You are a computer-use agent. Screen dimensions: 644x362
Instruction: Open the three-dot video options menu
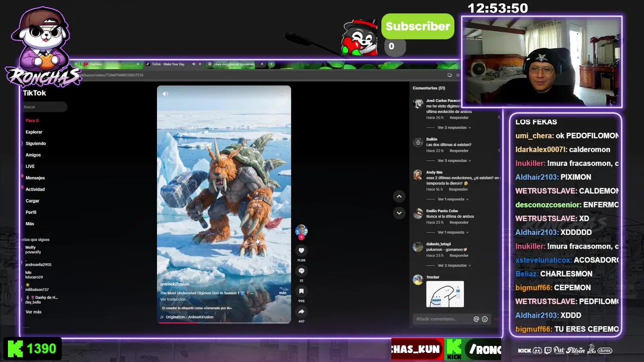pyautogui.click(x=283, y=94)
